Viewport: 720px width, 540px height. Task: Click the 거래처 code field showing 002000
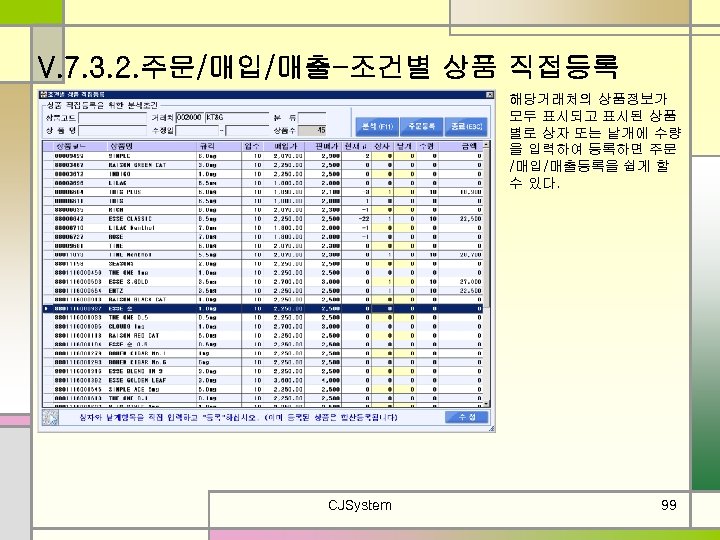pyautogui.click(x=189, y=118)
